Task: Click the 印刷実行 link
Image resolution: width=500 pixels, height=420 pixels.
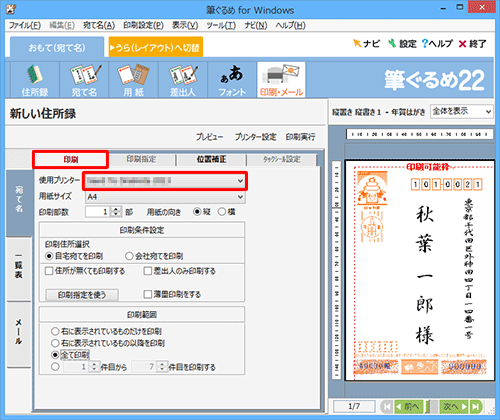Action: tap(300, 137)
